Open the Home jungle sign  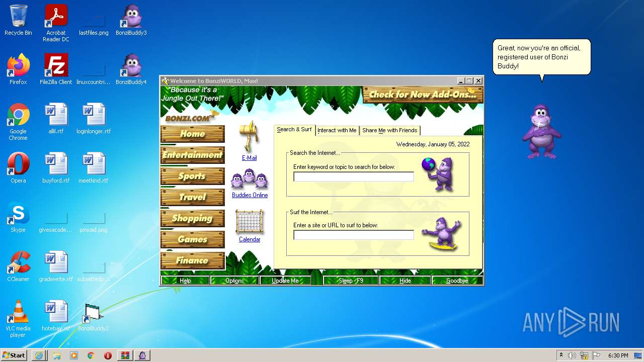tap(193, 134)
